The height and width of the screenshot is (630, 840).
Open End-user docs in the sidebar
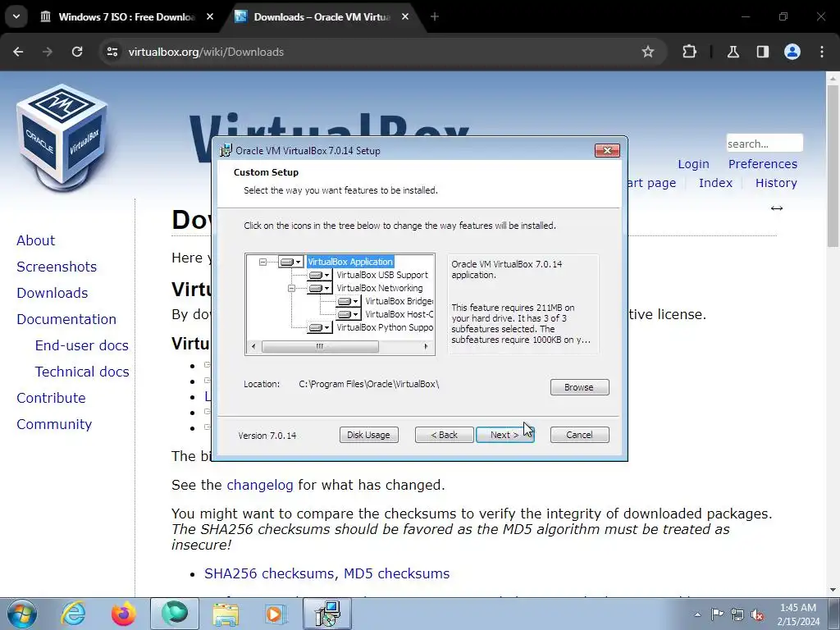tap(81, 345)
